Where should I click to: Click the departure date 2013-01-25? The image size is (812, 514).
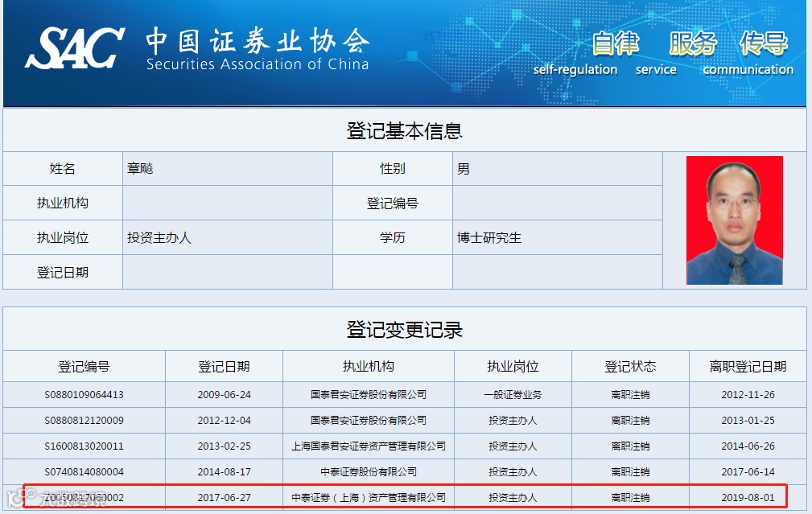click(748, 421)
